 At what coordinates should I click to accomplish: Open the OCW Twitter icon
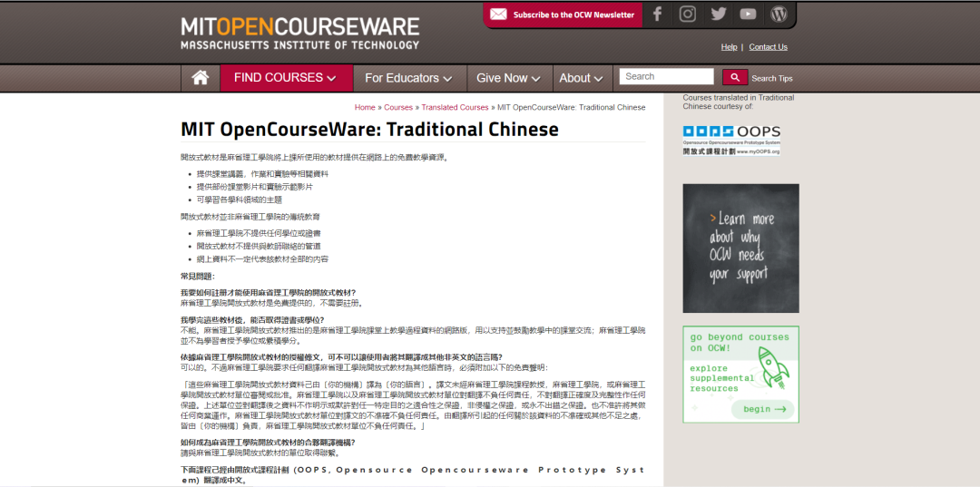tap(718, 15)
